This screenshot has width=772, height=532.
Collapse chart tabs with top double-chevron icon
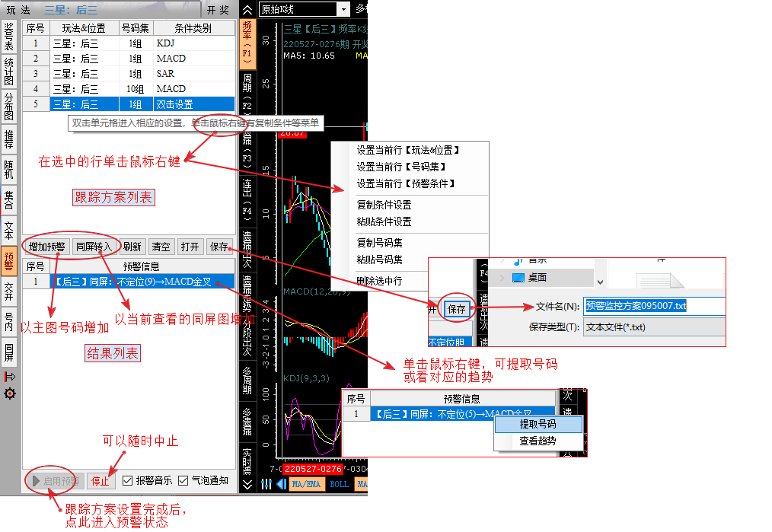(247, 10)
